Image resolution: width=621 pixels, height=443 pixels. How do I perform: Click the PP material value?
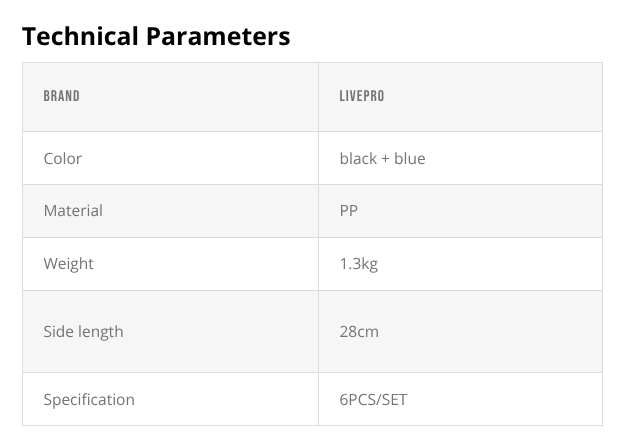pyautogui.click(x=349, y=211)
